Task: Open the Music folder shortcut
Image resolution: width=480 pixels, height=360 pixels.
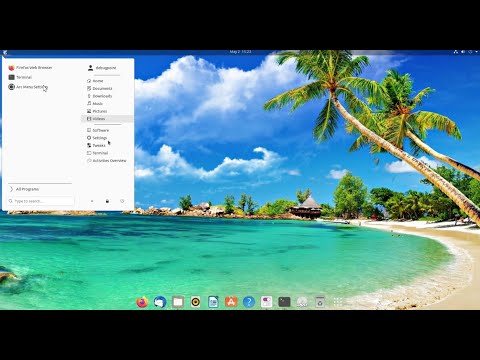Action: coord(95,104)
